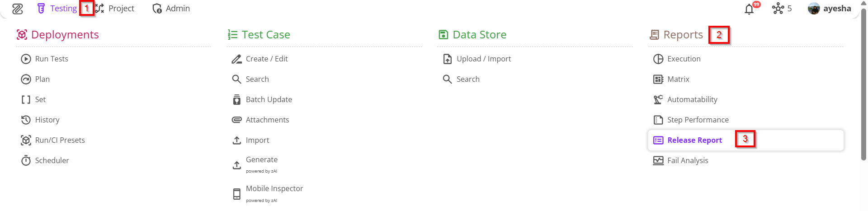Open the Step Performance report
Image resolution: width=868 pixels, height=211 pixels.
coord(698,120)
